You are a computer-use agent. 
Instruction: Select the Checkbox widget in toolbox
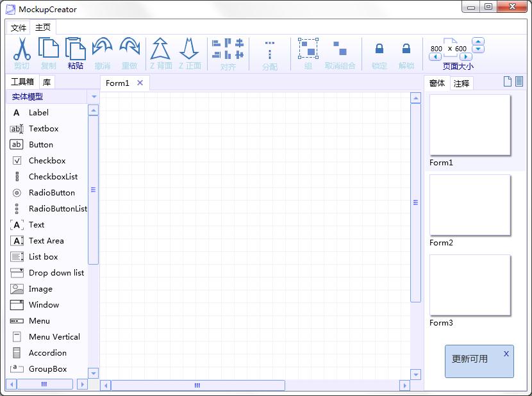(x=47, y=161)
